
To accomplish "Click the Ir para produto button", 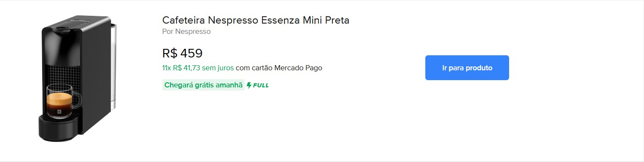I will coord(467,68).
